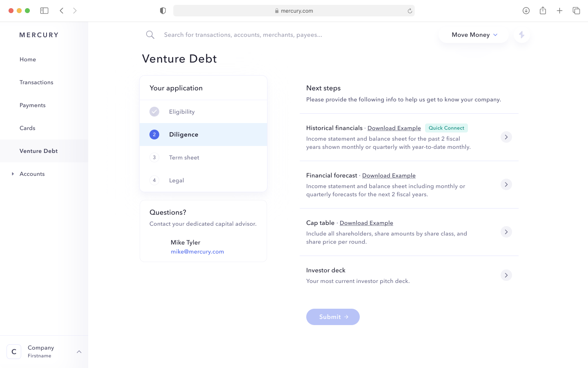Reload the page with the refresh icon
588x368 pixels.
(x=410, y=11)
